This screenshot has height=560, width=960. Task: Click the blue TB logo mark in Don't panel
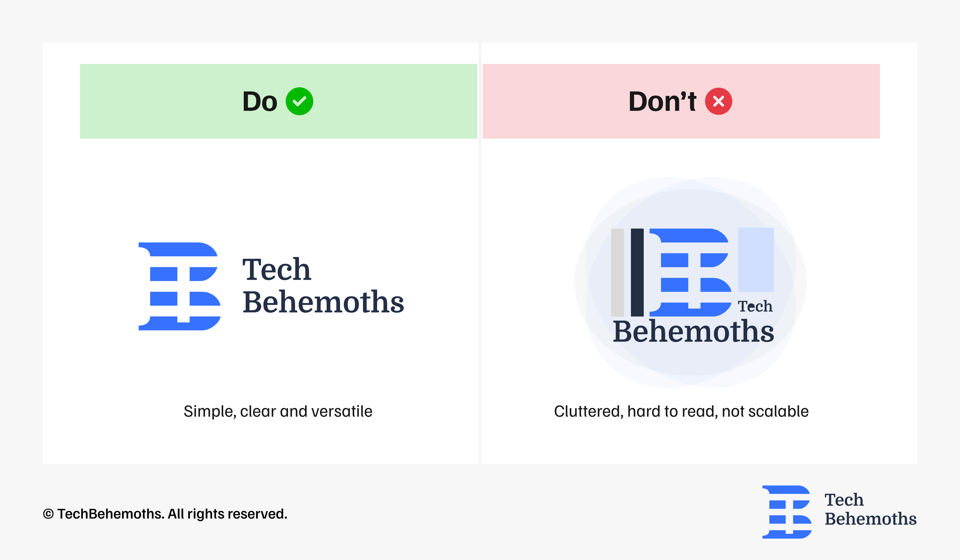point(690,273)
